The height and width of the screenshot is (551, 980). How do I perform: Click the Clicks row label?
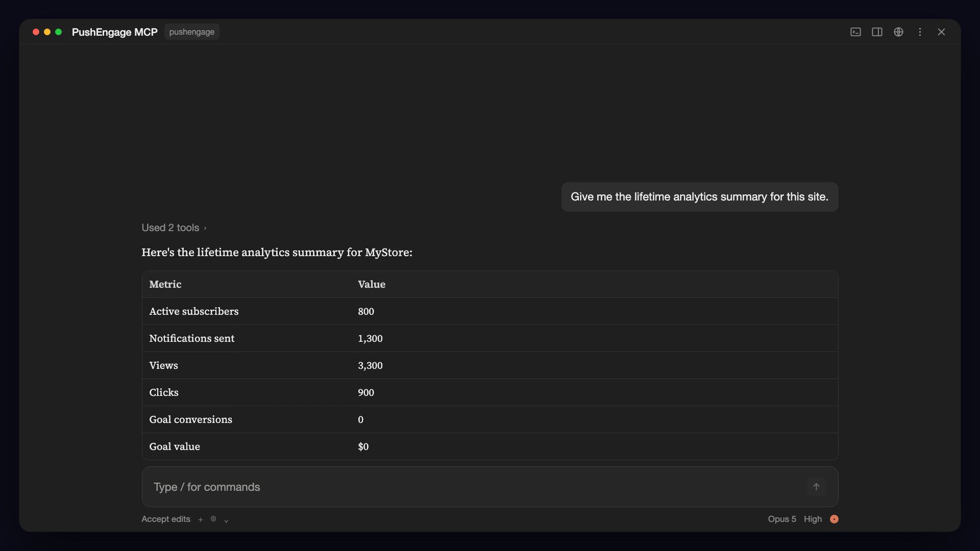click(164, 392)
